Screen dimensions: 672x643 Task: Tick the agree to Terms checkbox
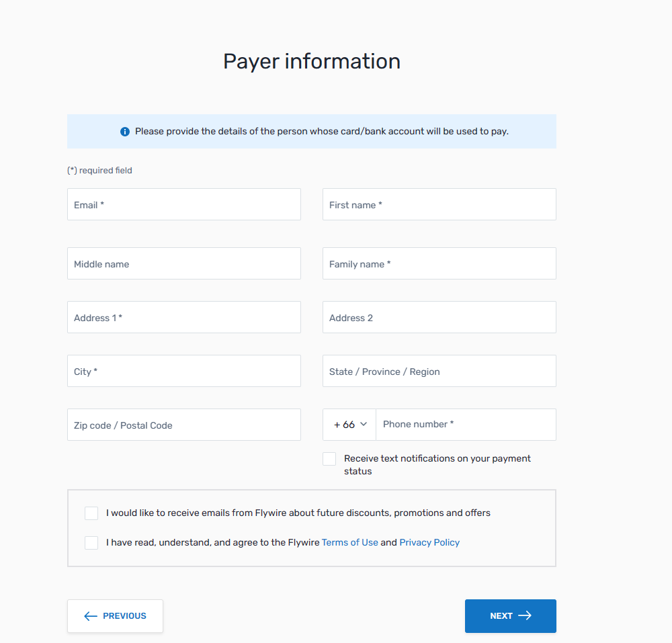point(91,543)
